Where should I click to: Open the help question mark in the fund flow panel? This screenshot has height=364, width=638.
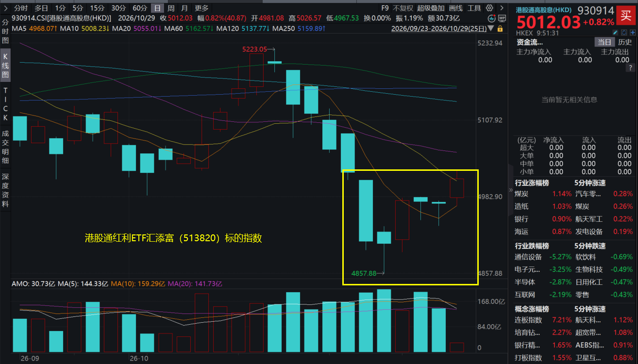coord(631,68)
